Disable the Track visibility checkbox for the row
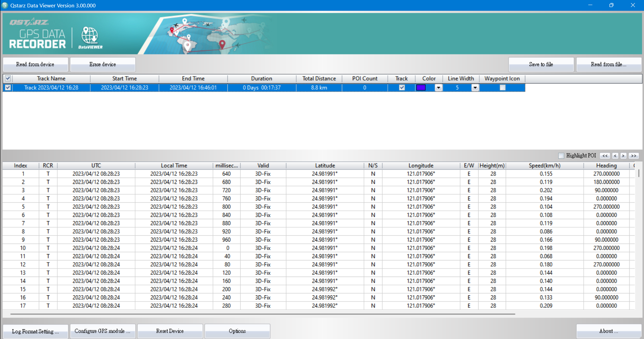The width and height of the screenshot is (644, 339). coord(401,88)
